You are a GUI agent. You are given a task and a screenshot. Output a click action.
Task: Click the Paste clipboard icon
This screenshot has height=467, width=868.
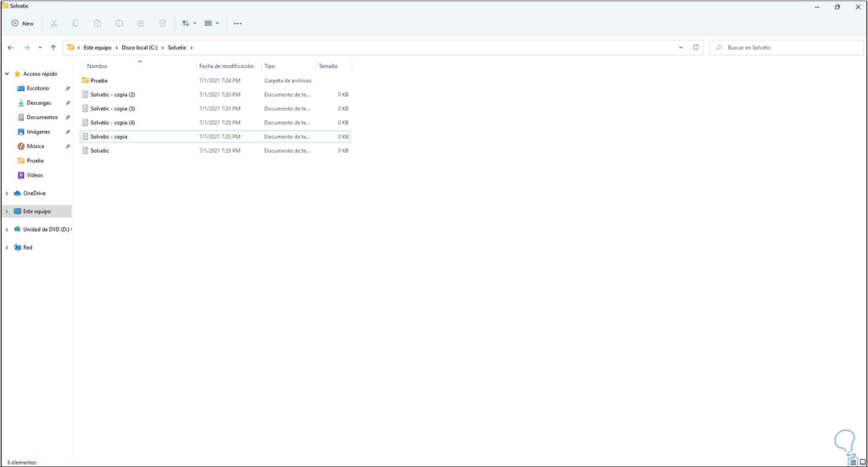[x=97, y=23]
